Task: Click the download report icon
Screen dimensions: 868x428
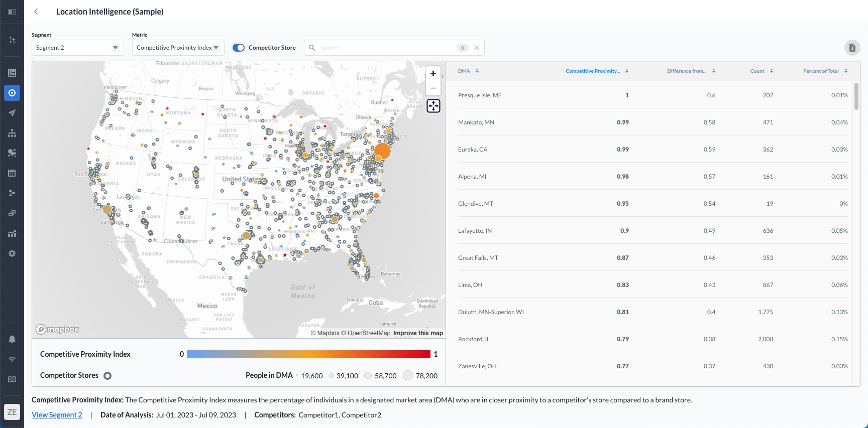Action: click(852, 48)
